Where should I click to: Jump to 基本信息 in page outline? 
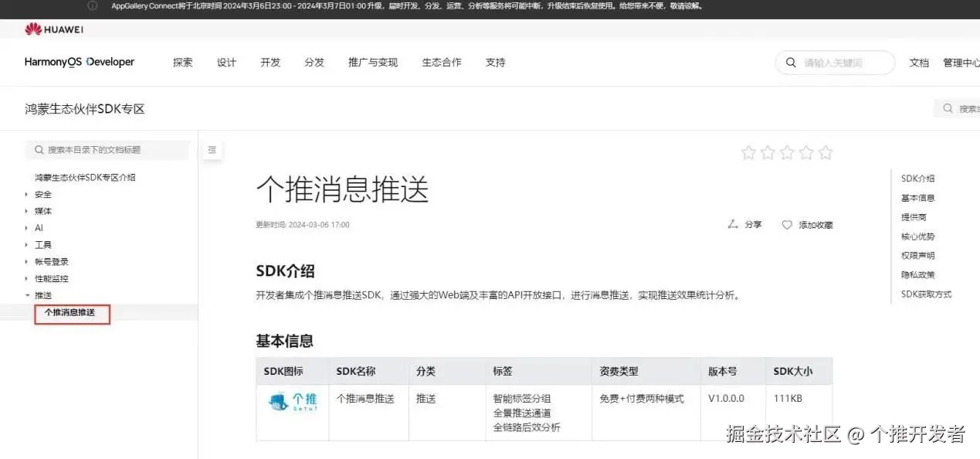pyautogui.click(x=917, y=198)
